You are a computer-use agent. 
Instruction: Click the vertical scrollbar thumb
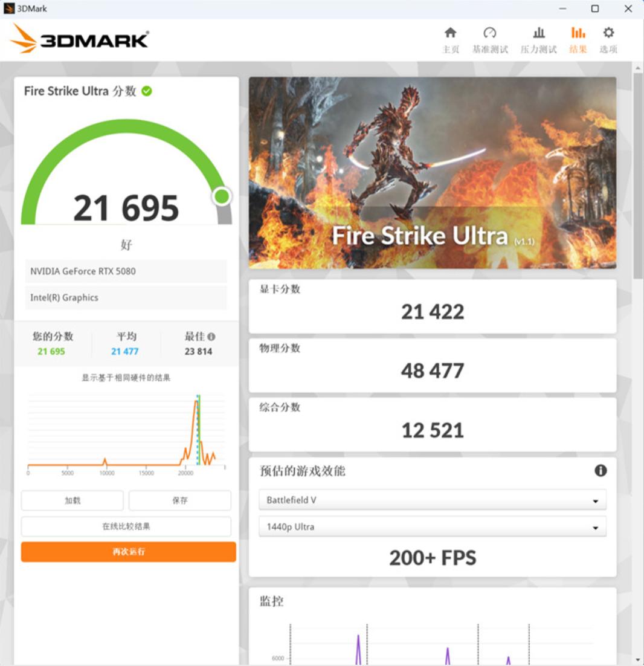tap(637, 176)
